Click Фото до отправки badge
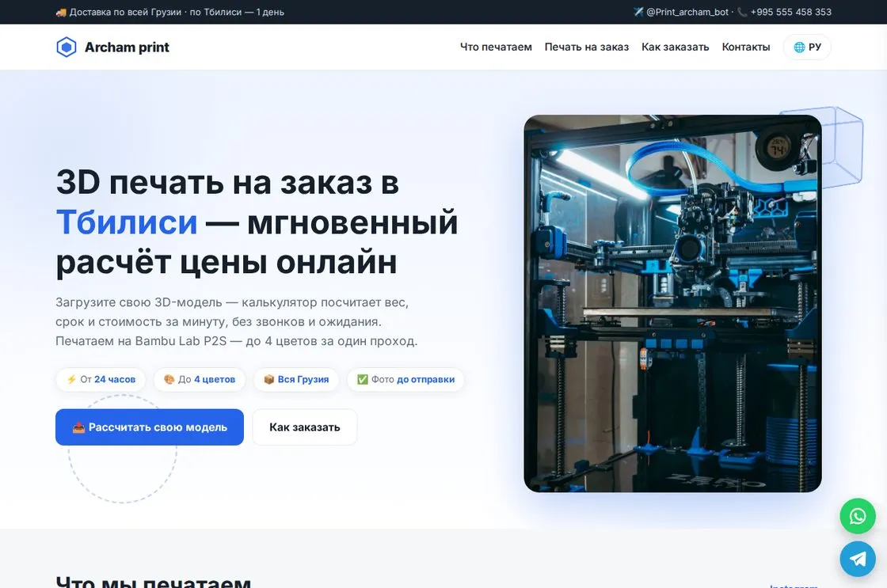Screen dimensions: 887x588 405,379
